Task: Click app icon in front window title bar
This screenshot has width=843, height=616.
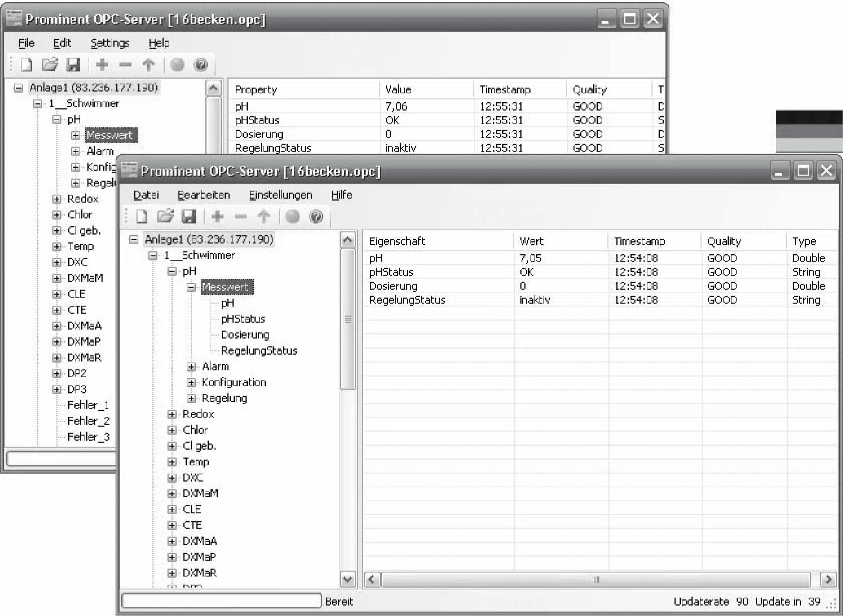Action: [x=129, y=170]
